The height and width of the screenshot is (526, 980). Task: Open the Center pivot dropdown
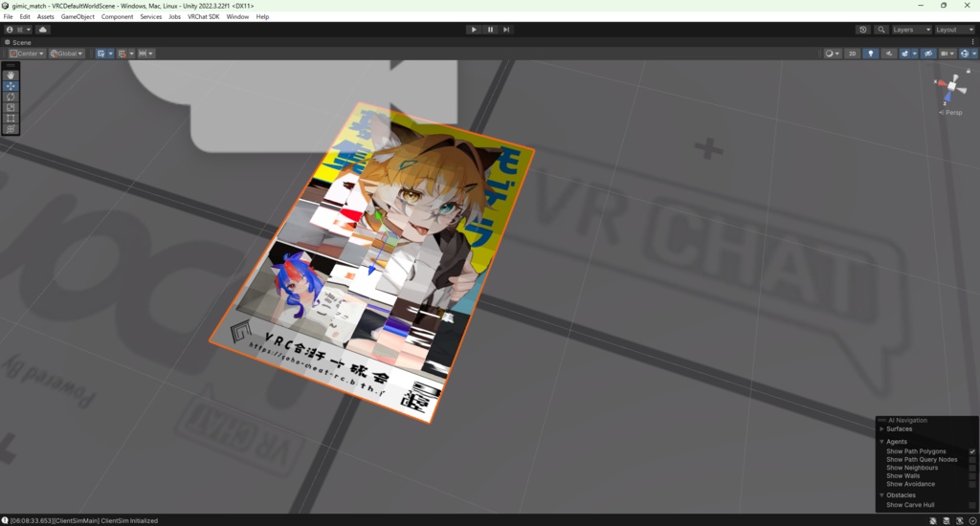pyautogui.click(x=27, y=54)
